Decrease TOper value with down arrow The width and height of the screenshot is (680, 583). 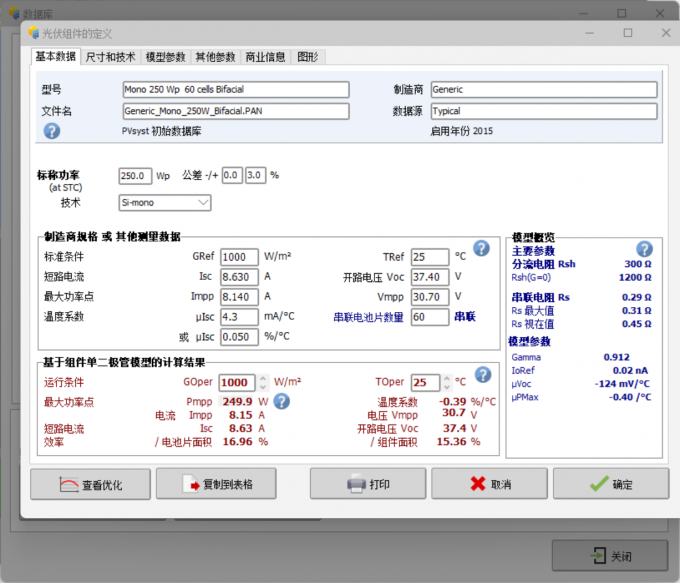447,386
